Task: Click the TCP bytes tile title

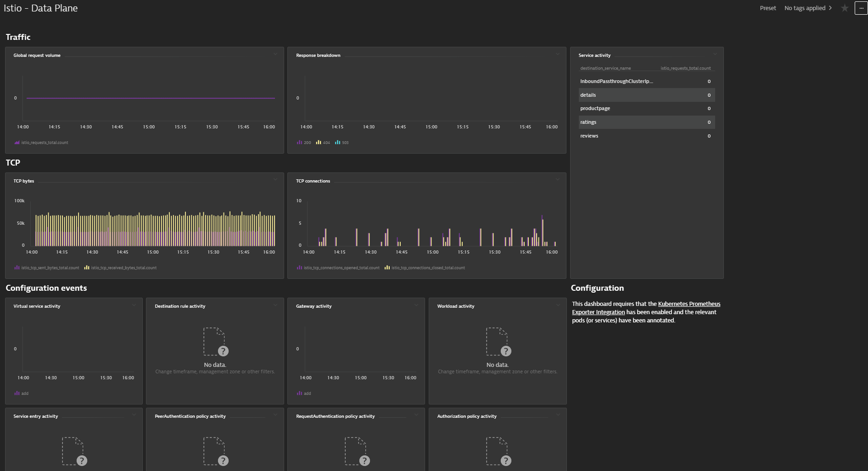Action: point(23,181)
